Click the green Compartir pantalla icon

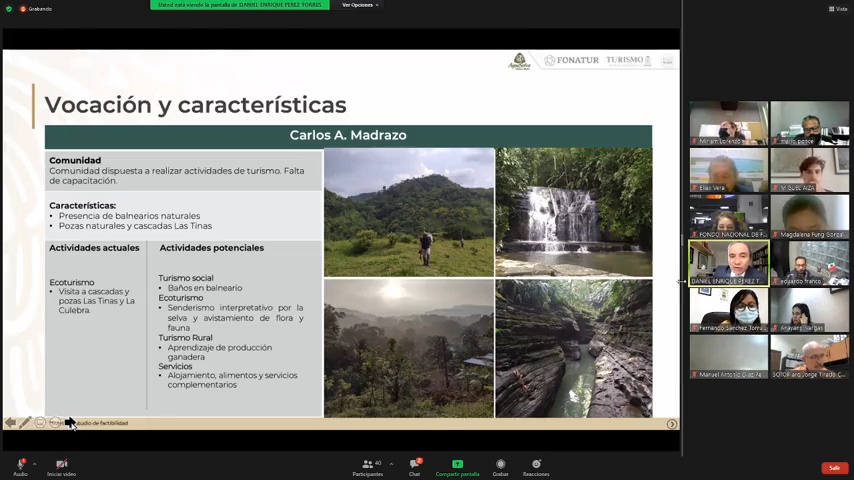(x=458, y=464)
